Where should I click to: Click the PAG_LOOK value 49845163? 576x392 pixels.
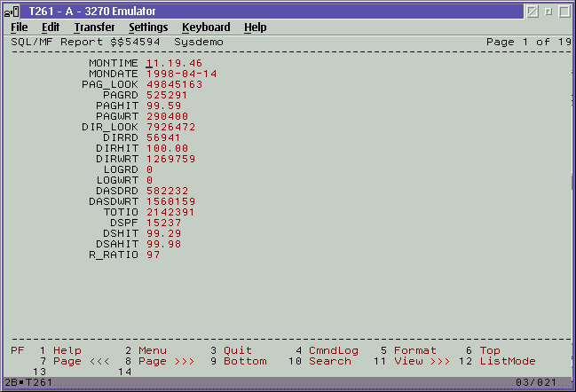[x=174, y=84]
